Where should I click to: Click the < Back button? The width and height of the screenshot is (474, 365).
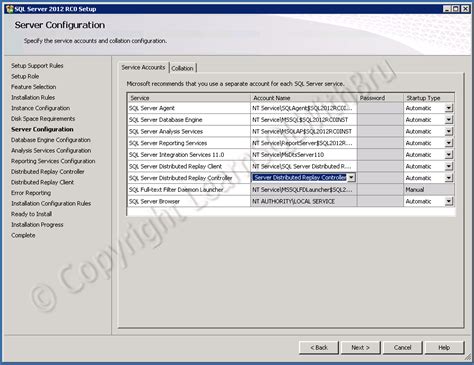tap(319, 347)
